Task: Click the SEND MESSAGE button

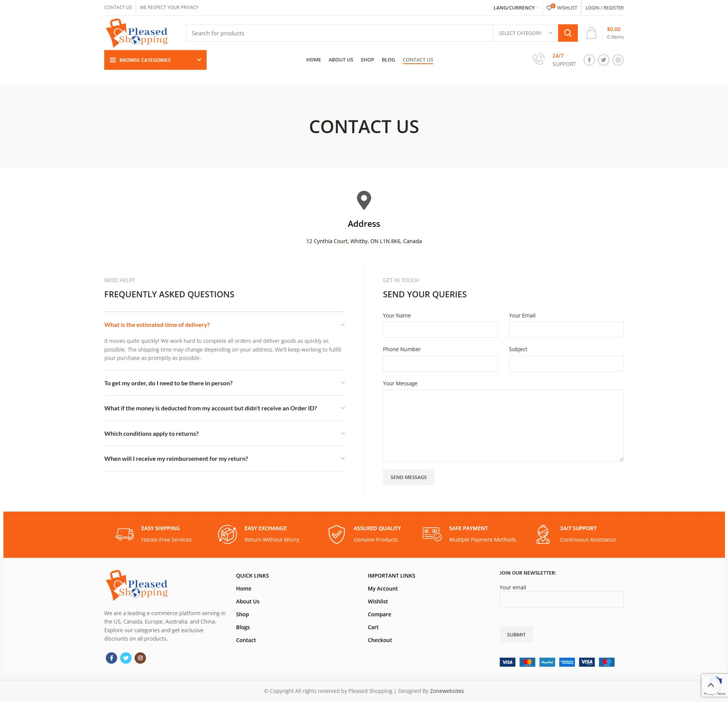Action: coord(408,476)
